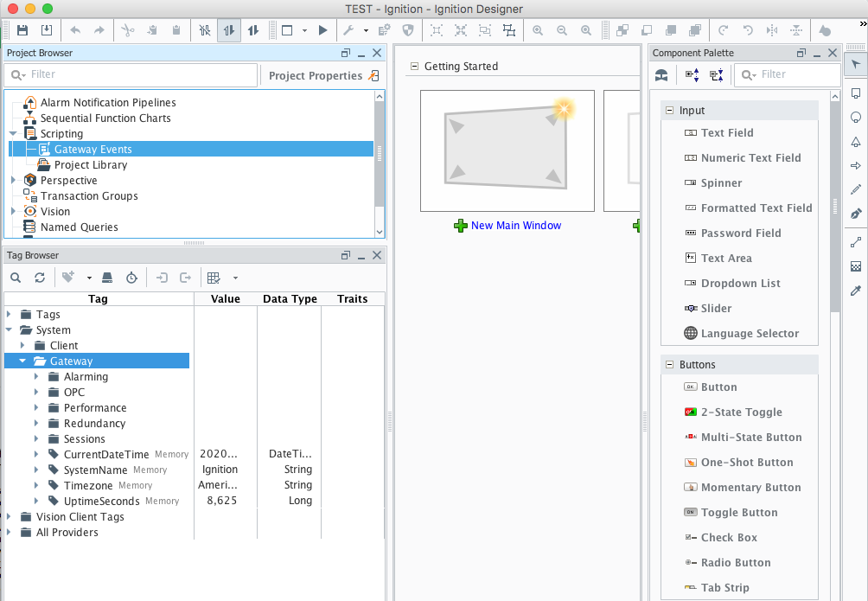Image resolution: width=868 pixels, height=601 pixels.
Task: Click the flip vertical icon
Action: tap(796, 30)
